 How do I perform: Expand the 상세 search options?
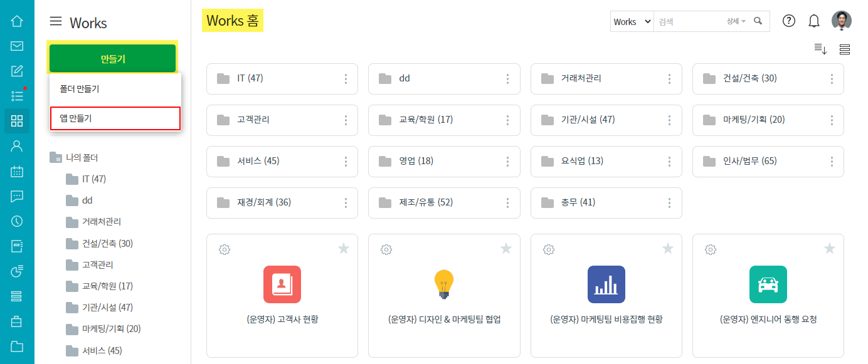point(736,21)
